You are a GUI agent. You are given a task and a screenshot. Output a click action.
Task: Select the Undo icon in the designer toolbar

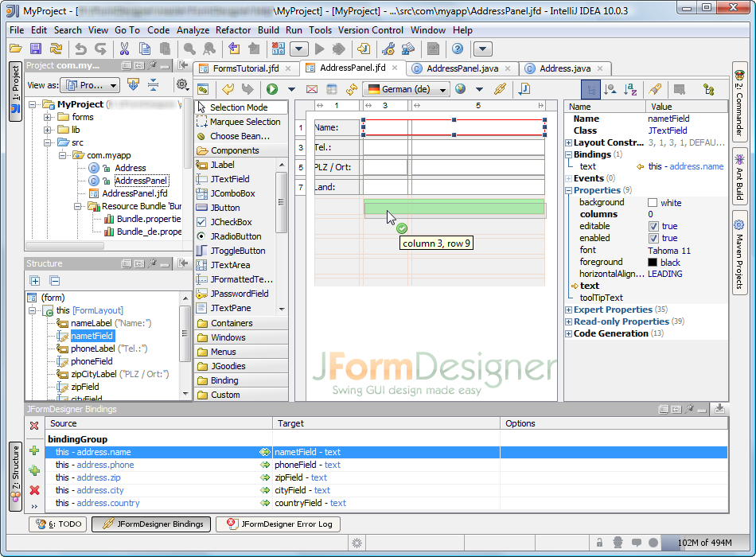point(228,89)
